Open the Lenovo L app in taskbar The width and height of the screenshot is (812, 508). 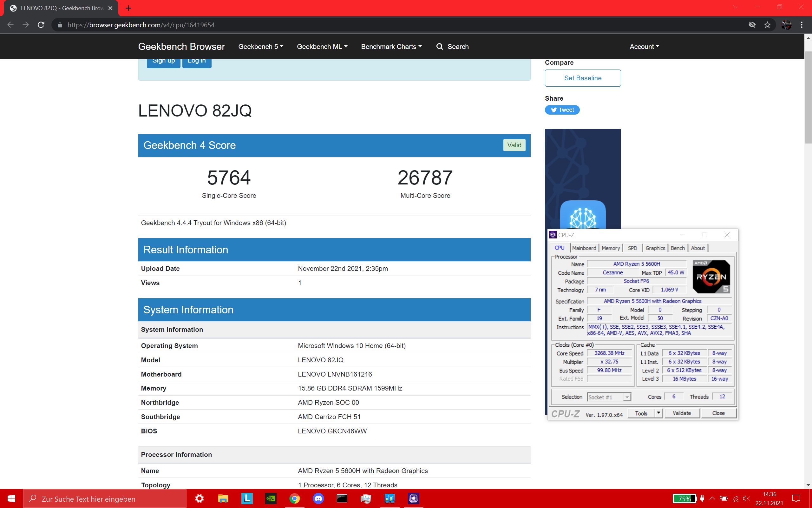point(247,498)
